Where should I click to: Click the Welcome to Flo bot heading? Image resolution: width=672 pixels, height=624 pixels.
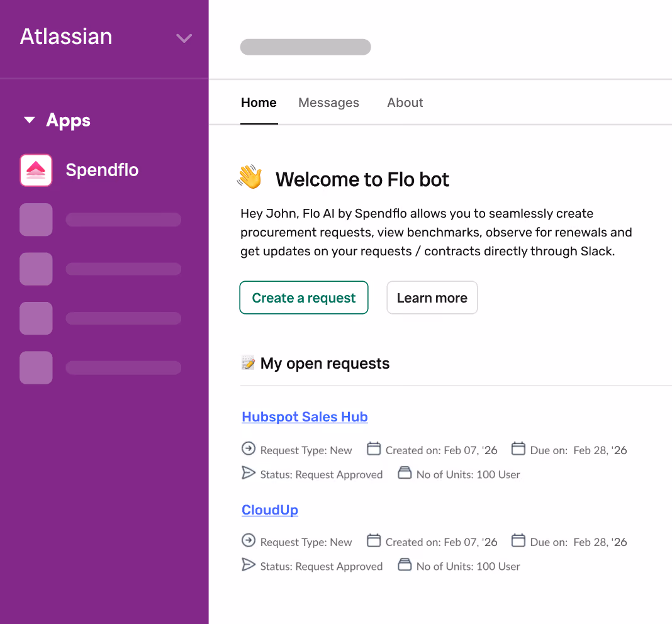coord(362,179)
